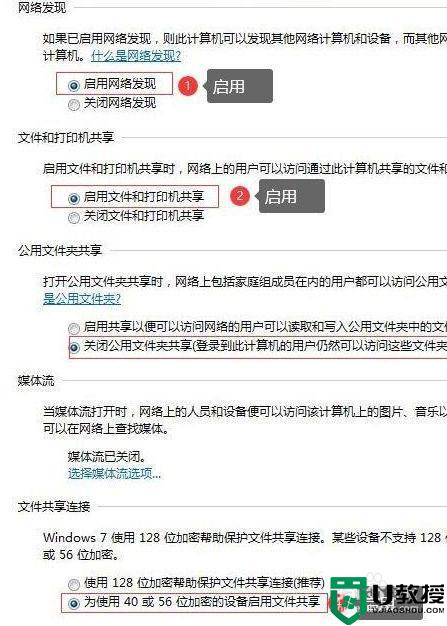Click the gray 启用 callout beside badge 2
The height and width of the screenshot is (626, 447).
click(291, 196)
